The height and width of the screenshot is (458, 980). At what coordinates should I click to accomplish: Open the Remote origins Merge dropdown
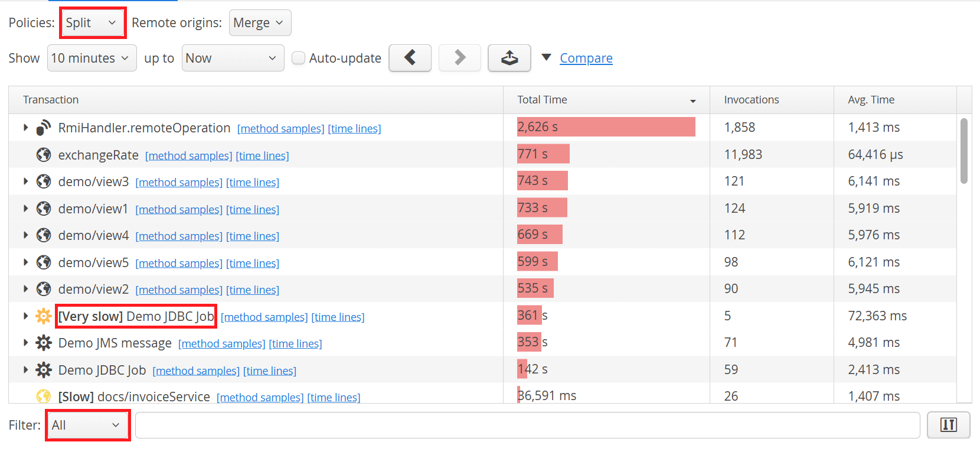260,23
